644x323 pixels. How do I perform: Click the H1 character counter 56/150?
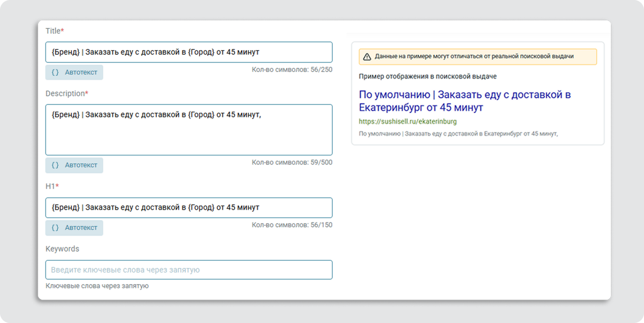coord(292,225)
